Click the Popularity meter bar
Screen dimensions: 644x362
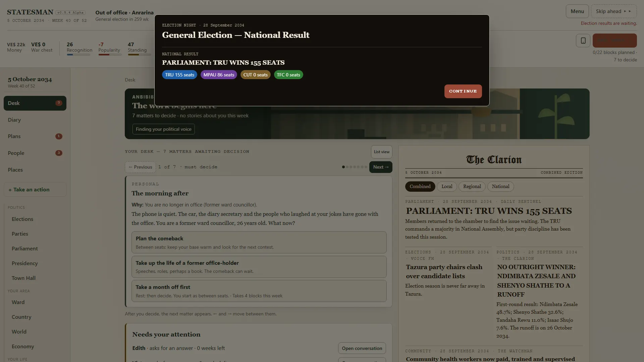coord(110,55)
